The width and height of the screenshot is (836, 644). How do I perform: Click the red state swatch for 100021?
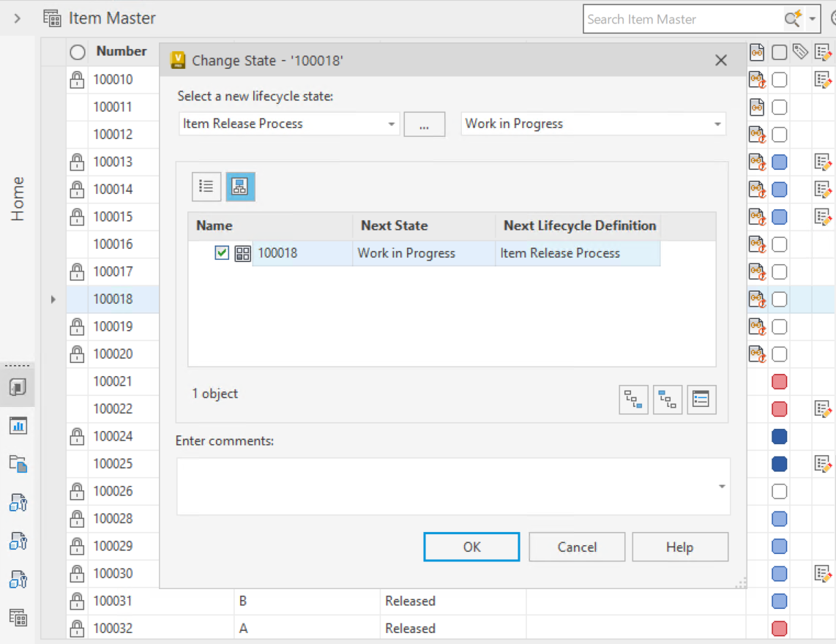[x=780, y=381]
